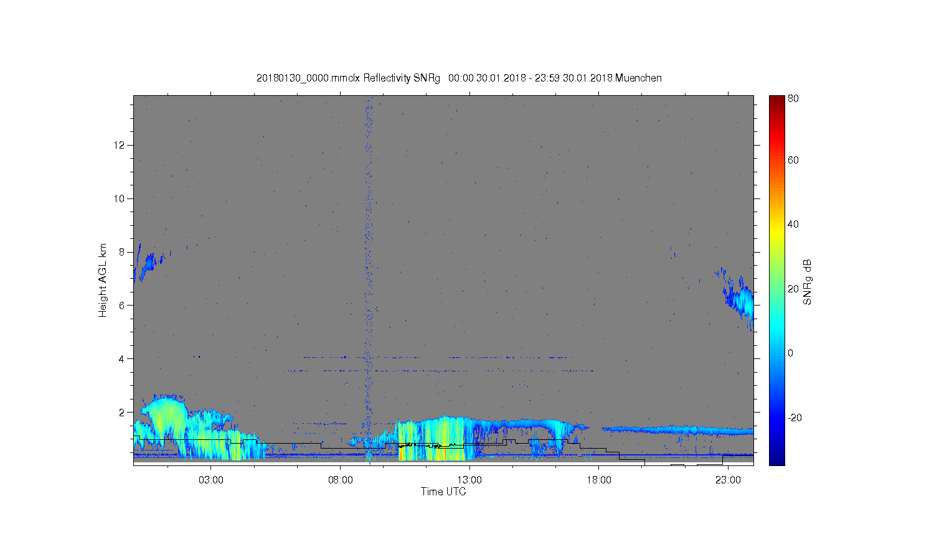934x560 pixels.
Task: Click the SNRg dB colorbar label
Action: 808,282
